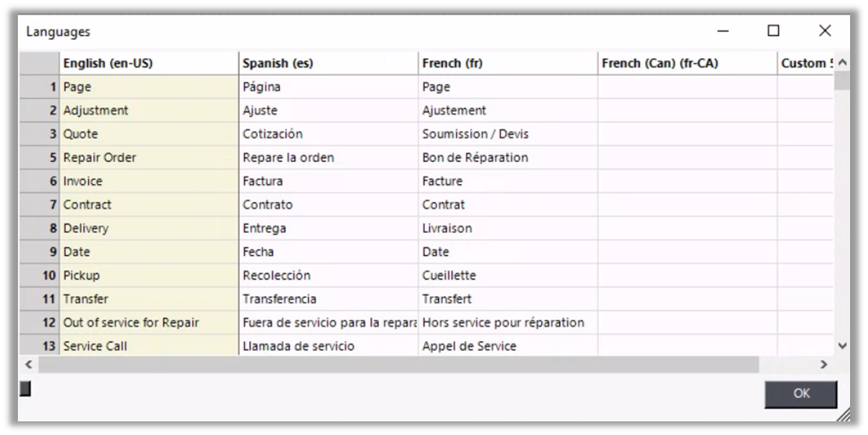Select the Spanish cell Llamada de servicio
868x435 pixels.
pyautogui.click(x=329, y=346)
